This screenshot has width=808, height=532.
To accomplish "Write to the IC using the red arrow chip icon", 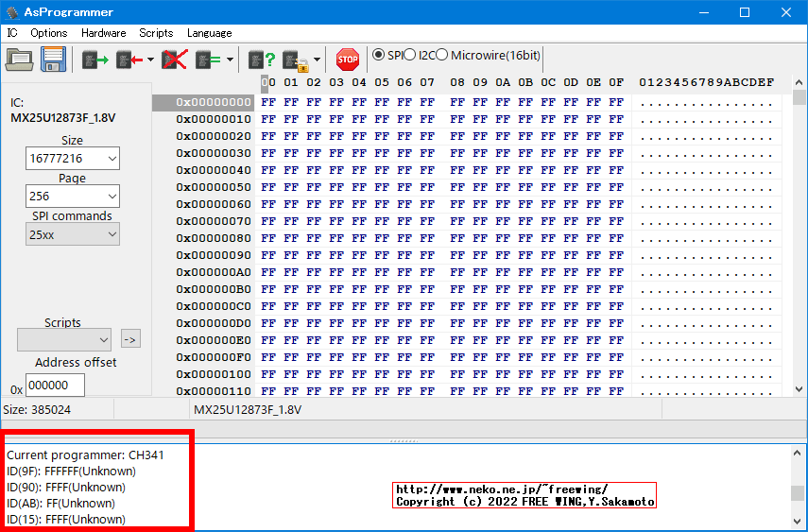I will tap(129, 60).
